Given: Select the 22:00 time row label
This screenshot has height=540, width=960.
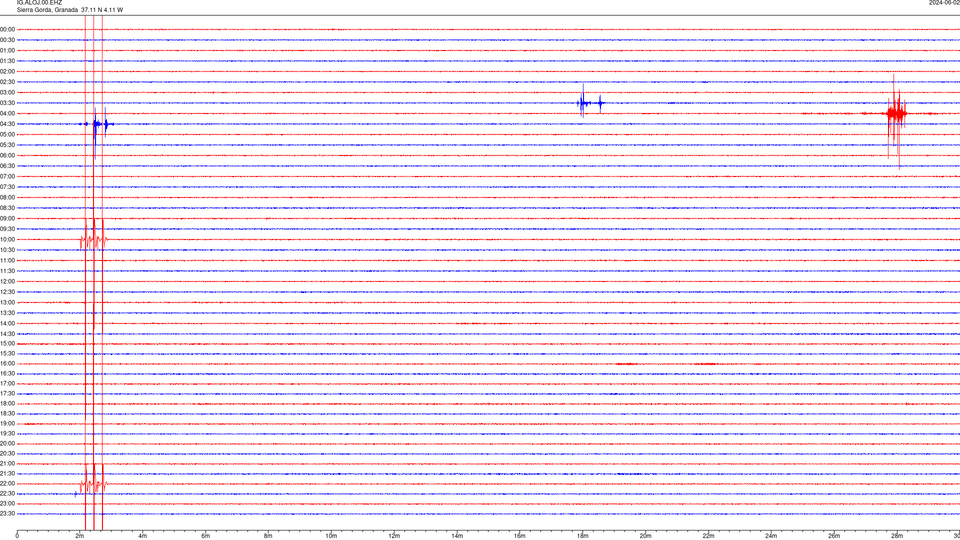Looking at the screenshot, I should pyautogui.click(x=8, y=483).
